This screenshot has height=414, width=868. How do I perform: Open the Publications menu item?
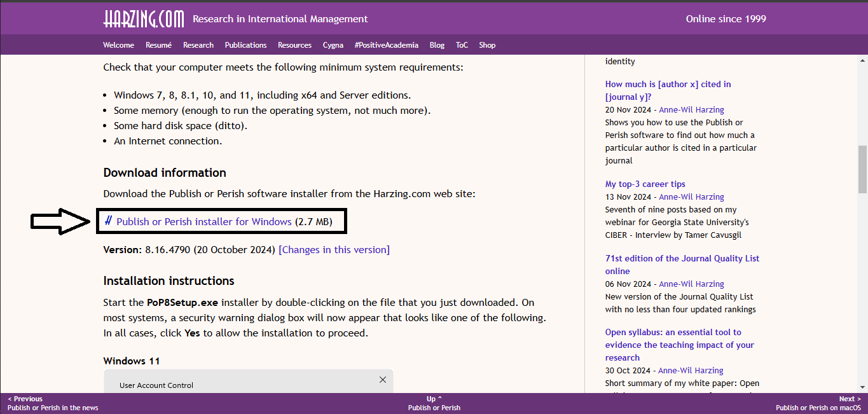tap(245, 45)
